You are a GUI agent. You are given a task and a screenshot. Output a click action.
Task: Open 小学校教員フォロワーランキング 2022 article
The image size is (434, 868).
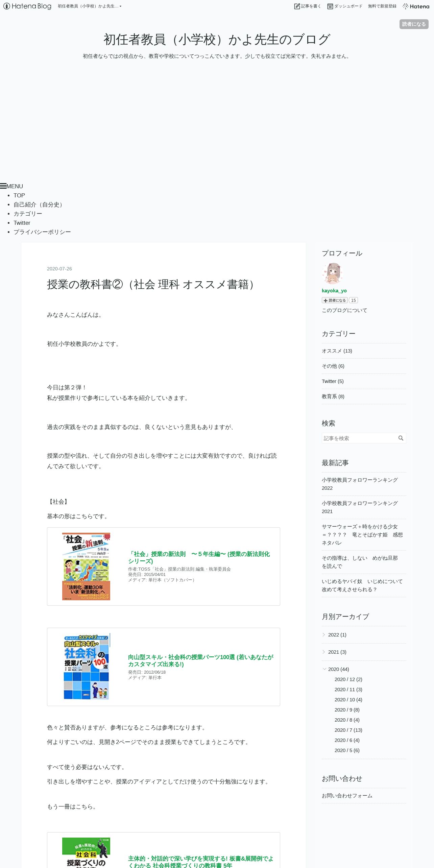click(360, 484)
